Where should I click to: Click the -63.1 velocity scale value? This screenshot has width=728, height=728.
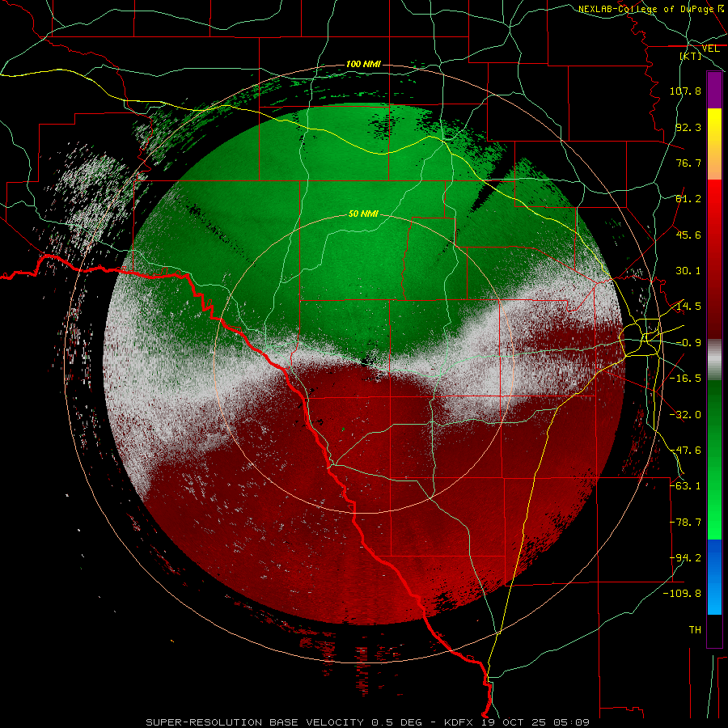coord(685,486)
